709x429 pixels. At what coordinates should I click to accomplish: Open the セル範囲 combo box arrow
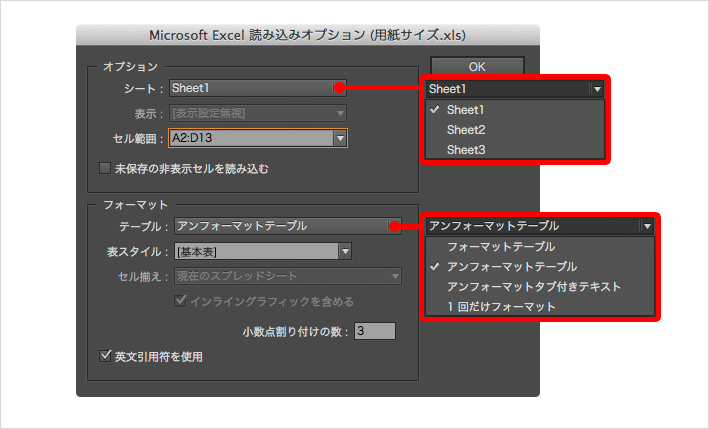pos(340,138)
